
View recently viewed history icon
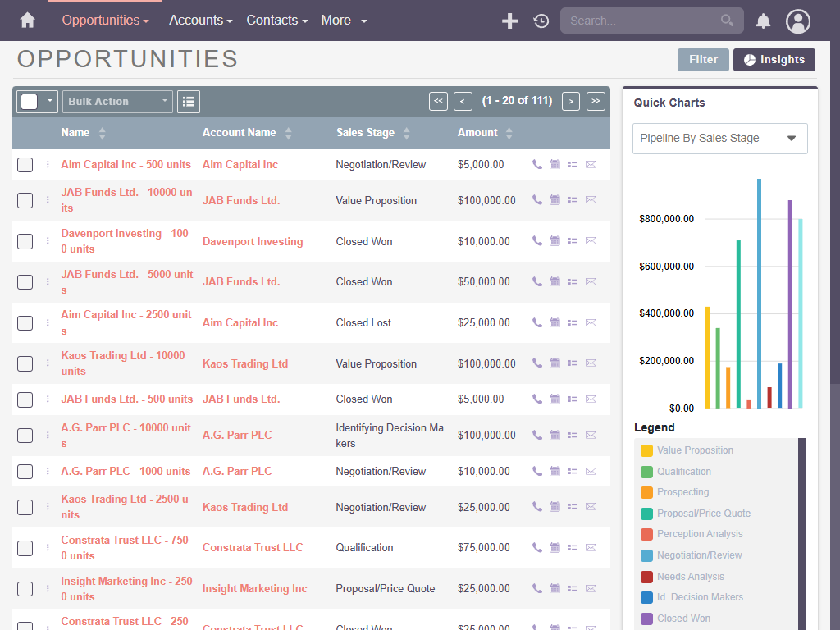(541, 21)
